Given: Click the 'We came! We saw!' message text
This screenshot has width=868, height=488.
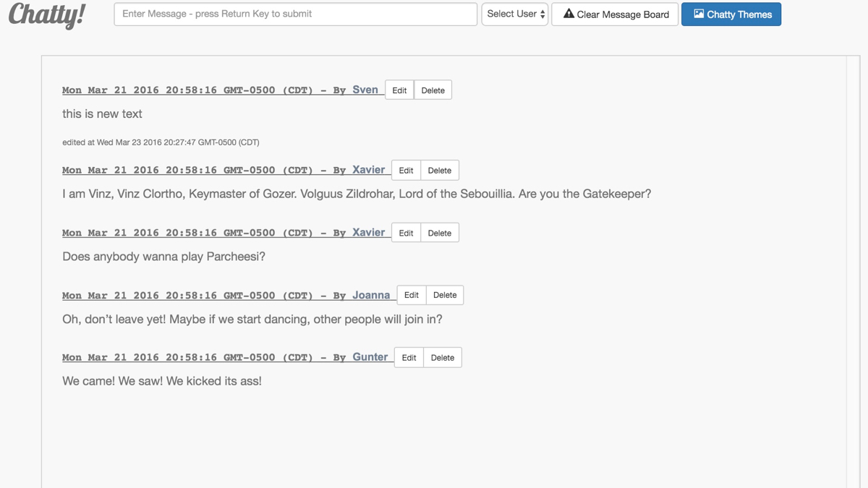Looking at the screenshot, I should coord(162,381).
